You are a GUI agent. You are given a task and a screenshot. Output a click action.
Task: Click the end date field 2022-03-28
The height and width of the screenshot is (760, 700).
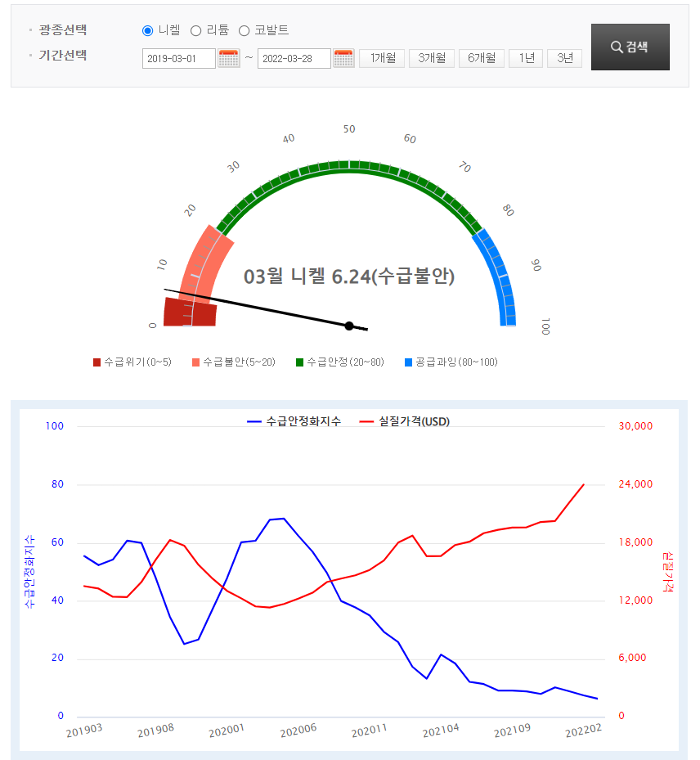tap(294, 59)
